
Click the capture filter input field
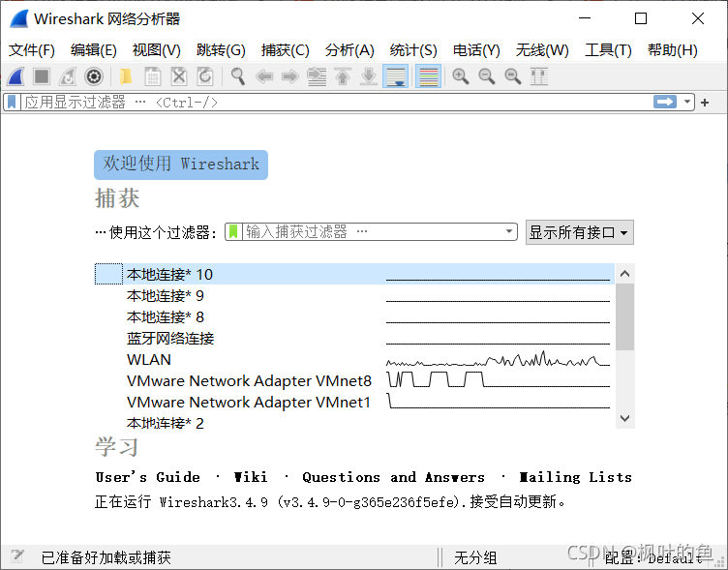tap(372, 231)
